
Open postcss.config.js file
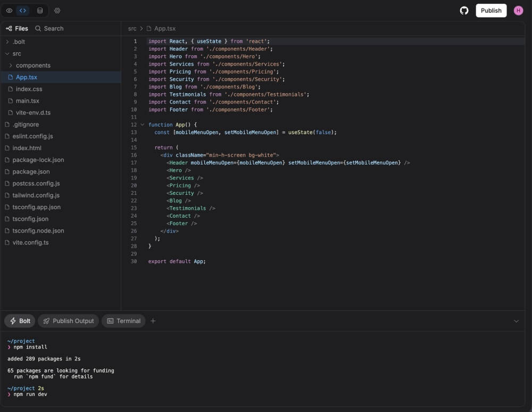click(x=61, y=184)
